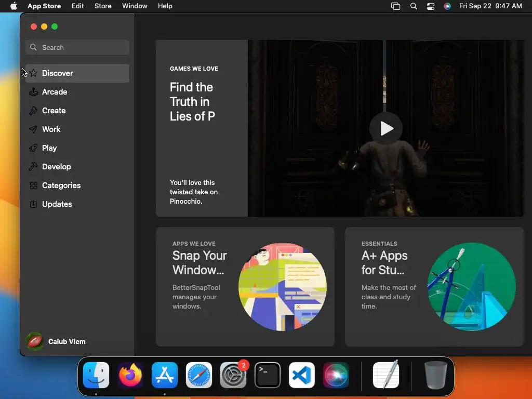Browse the Categories label
Viewport: 532px width, 399px height.
pyautogui.click(x=61, y=185)
